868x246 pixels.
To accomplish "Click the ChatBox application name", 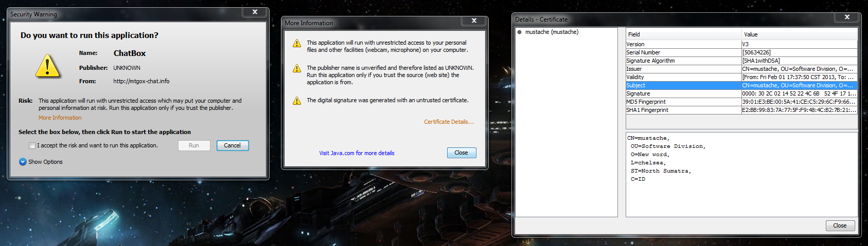I will (130, 53).
